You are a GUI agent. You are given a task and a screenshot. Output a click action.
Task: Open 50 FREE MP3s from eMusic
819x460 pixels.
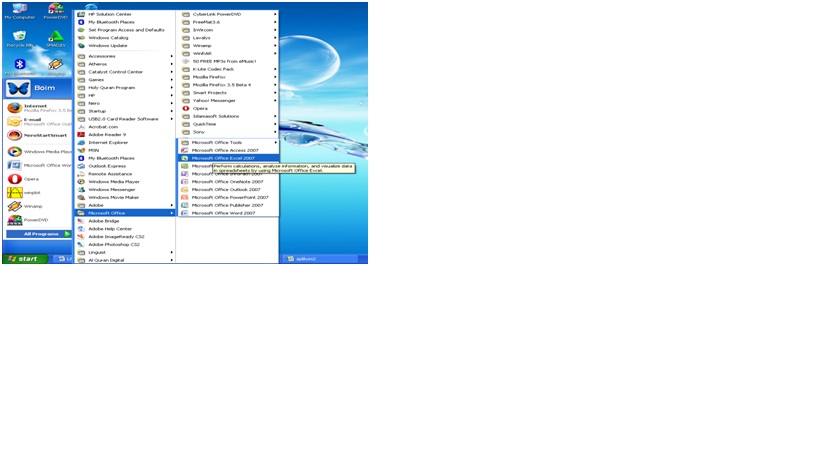(229, 62)
